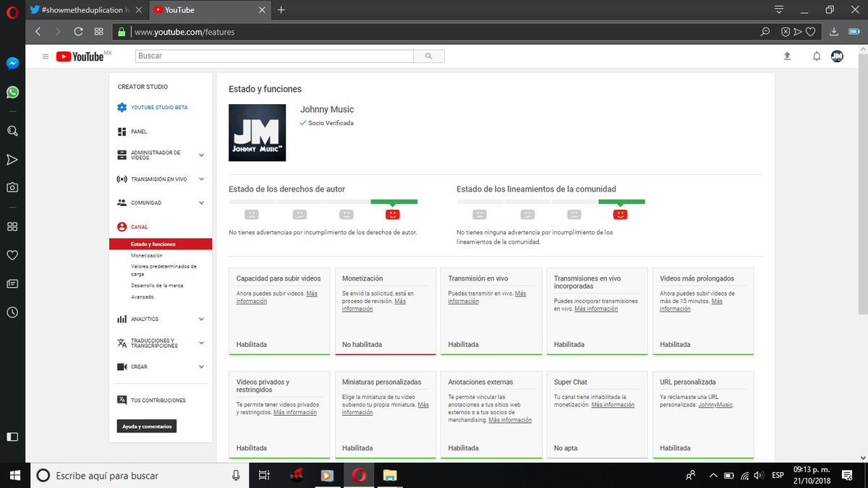Add page to bookmarks heart in address bar
This screenshot has width=868, height=488.
811,32
